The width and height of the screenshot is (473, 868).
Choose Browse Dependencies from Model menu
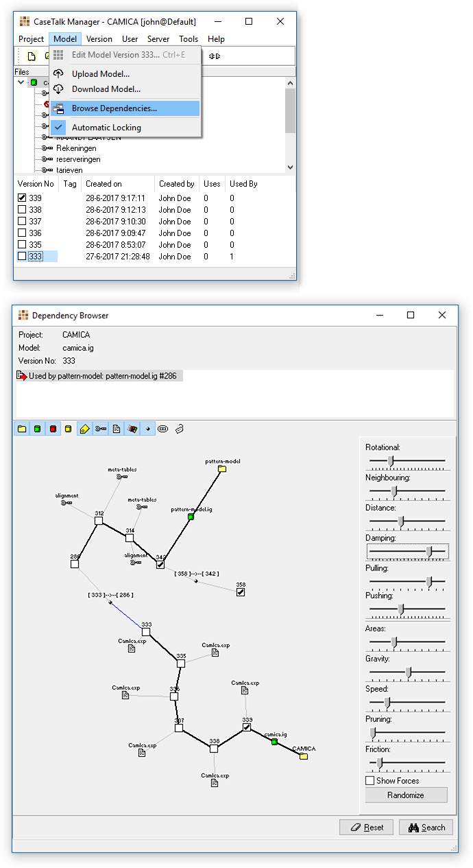point(125,108)
